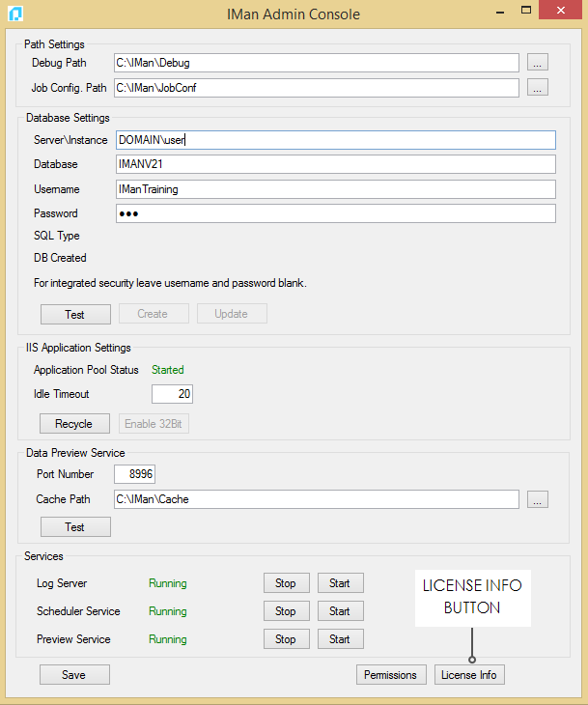Test the Data Preview Service

74,527
